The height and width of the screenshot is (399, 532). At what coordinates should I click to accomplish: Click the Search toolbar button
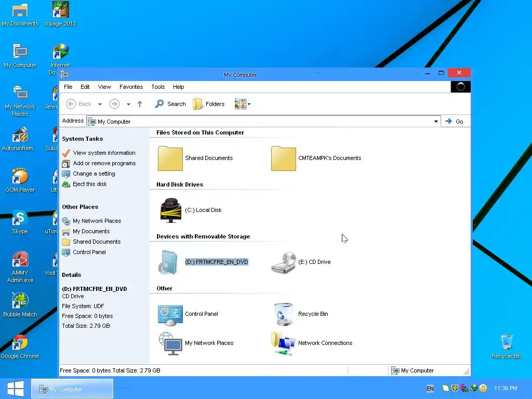[x=170, y=104]
